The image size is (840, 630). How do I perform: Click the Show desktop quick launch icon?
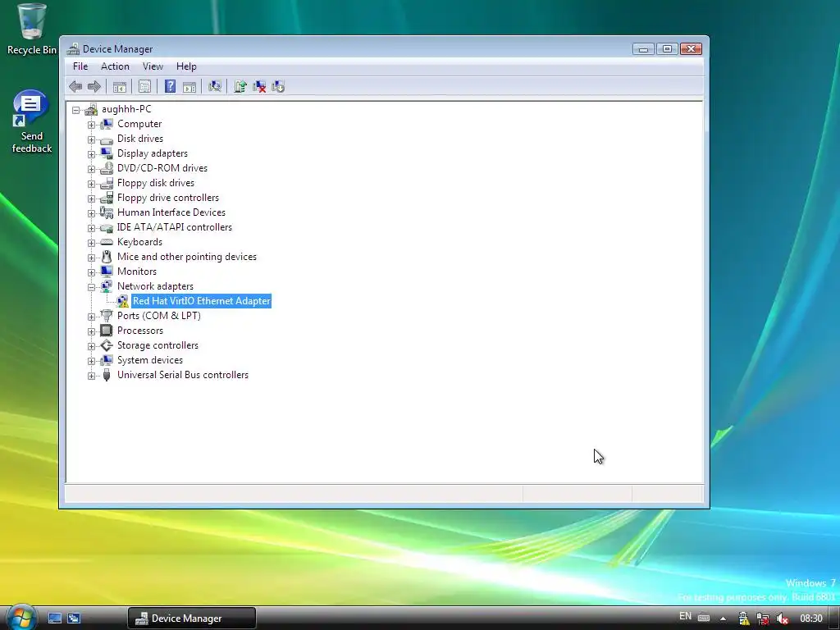click(55, 618)
